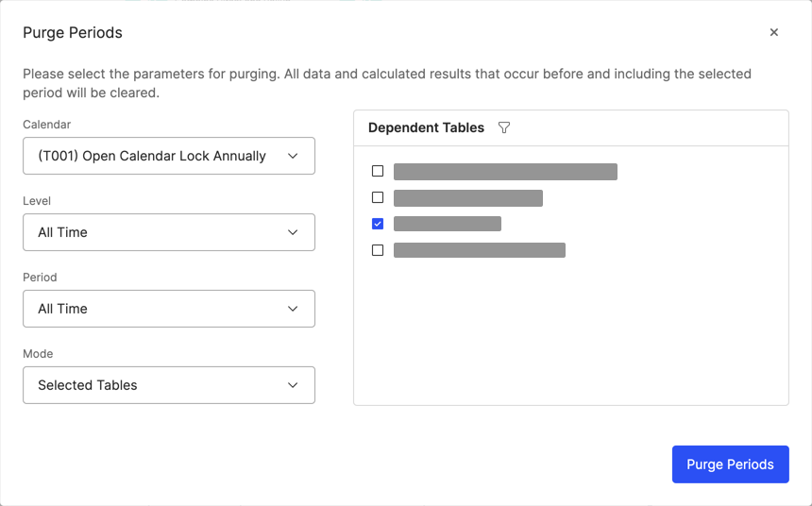Screen dimensions: 812x506
Task: Click the chevron arrow in Mode field
Action: [293, 385]
